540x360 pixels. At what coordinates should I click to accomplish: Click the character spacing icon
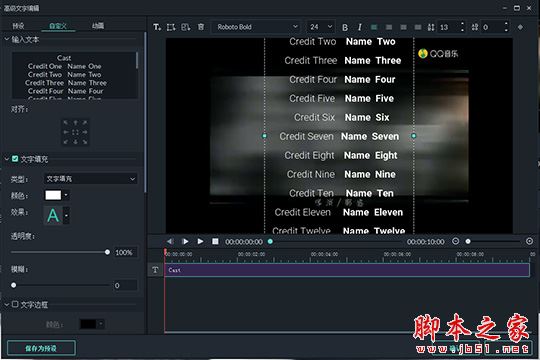click(x=475, y=27)
